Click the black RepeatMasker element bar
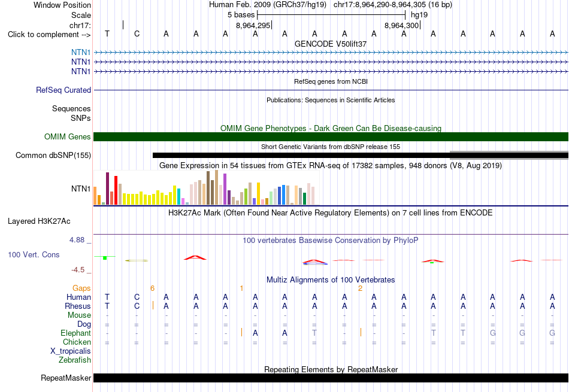The image size is (569, 392). tap(331, 378)
